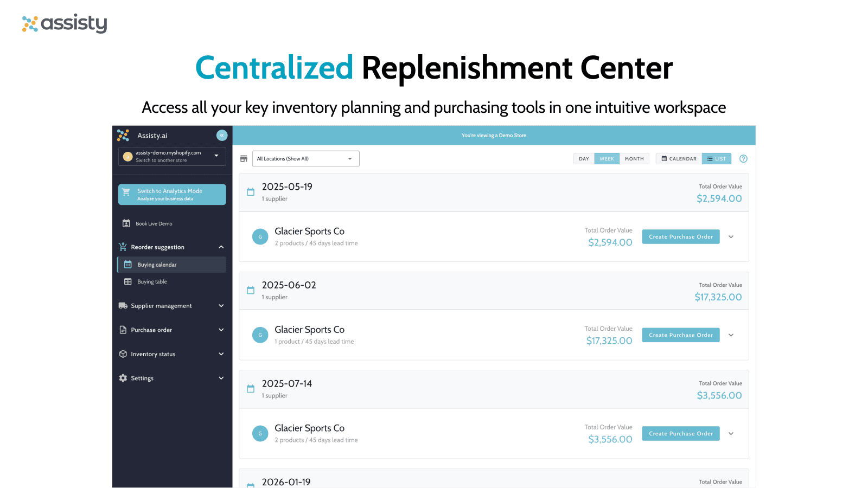Image resolution: width=868 pixels, height=488 pixels.
Task: Toggle the DAY view option
Action: pyautogui.click(x=584, y=158)
